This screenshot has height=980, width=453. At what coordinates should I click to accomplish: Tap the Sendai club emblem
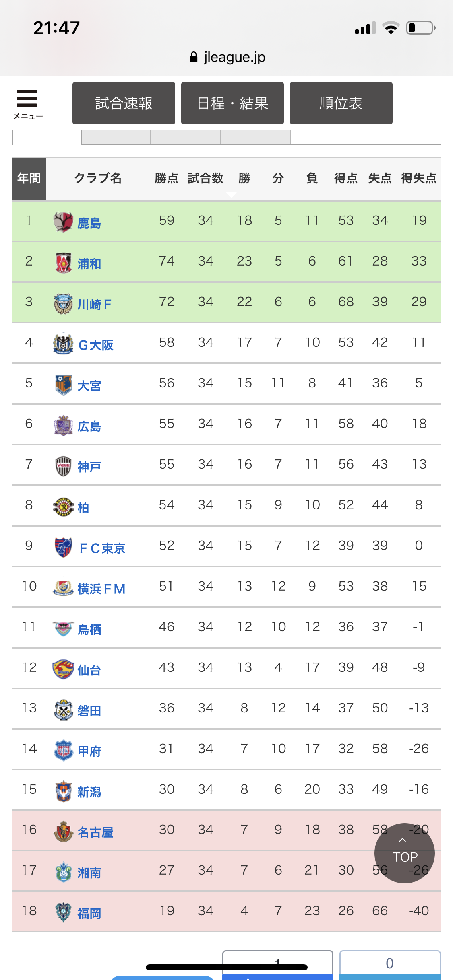tap(63, 669)
